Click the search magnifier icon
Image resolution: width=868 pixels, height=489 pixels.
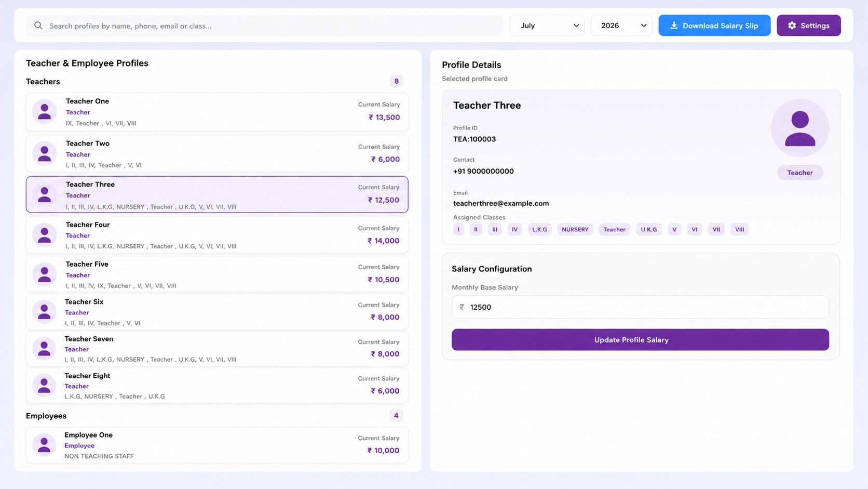pyautogui.click(x=38, y=25)
